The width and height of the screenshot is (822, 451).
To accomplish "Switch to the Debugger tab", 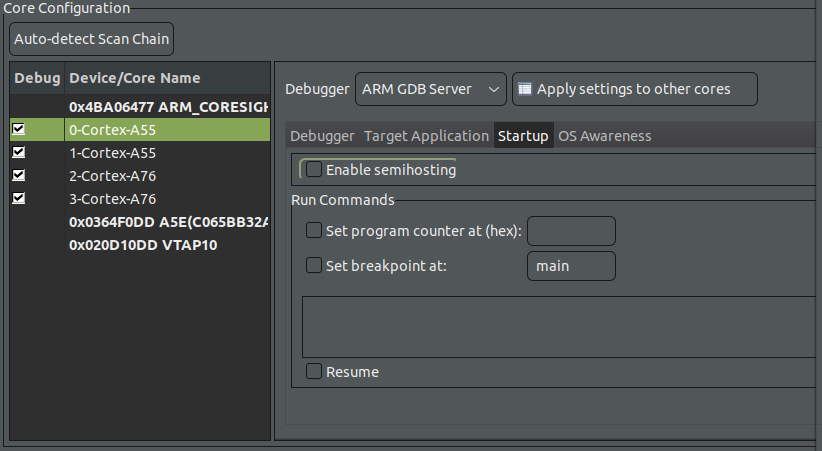I will (322, 136).
